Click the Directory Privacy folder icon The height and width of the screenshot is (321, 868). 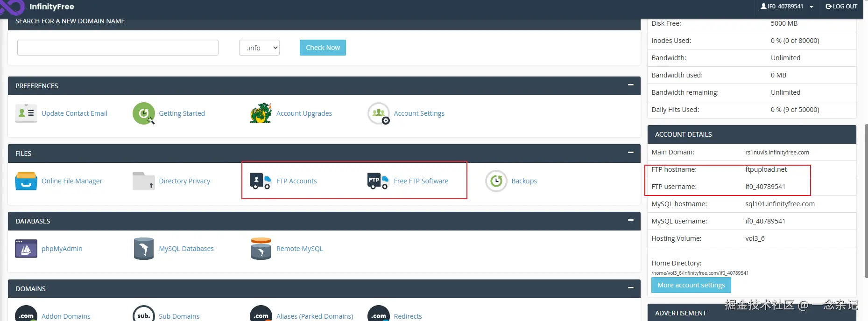144,181
